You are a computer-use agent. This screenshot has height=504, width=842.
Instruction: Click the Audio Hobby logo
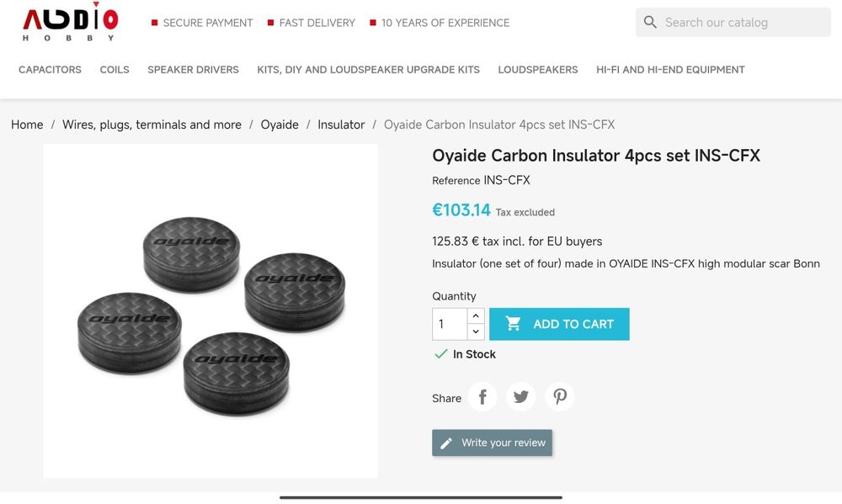70,23
